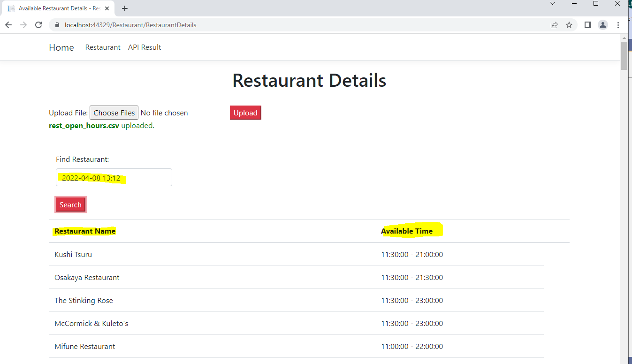
Task: Open new tab with the plus icon
Action: (125, 8)
